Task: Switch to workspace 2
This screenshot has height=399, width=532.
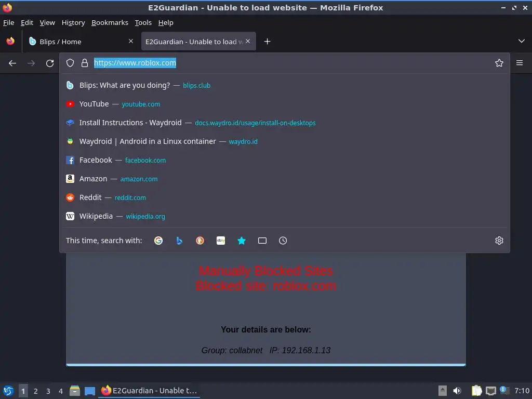Action: click(x=36, y=391)
